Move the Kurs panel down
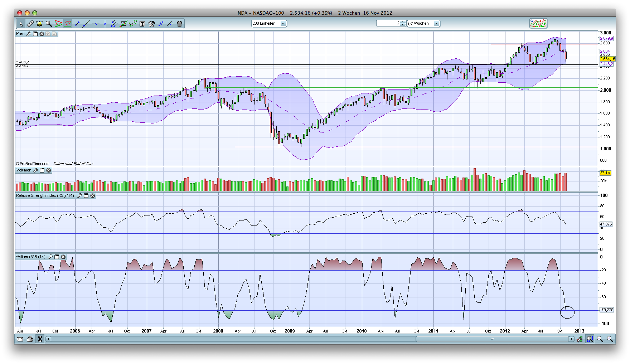630x364 pixels. 54,34
